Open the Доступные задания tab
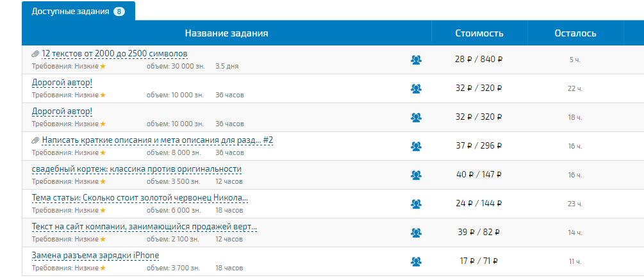644x278 pixels. 78,11
